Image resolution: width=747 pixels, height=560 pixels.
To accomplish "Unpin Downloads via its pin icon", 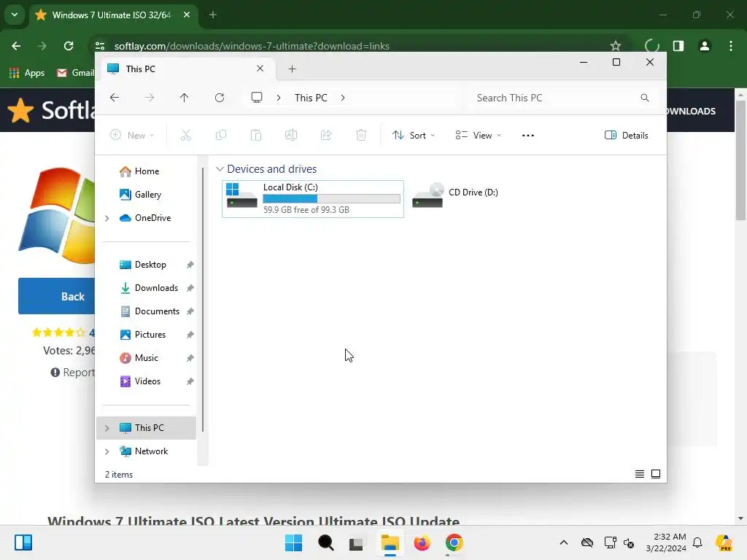I will click(190, 288).
